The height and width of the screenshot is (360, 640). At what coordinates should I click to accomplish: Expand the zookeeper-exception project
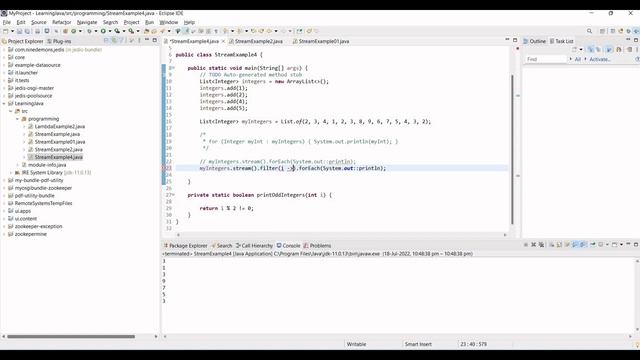click(4, 227)
